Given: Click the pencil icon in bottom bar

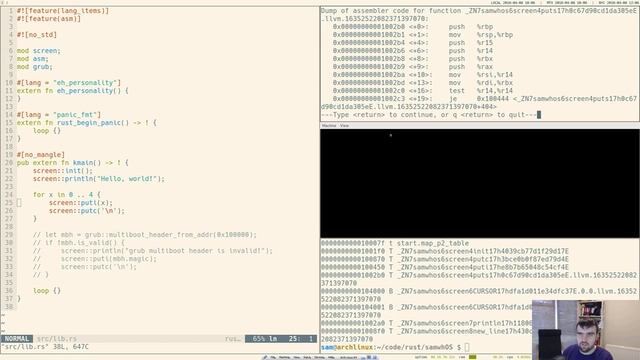Looking at the screenshot, I should [x=265, y=357].
